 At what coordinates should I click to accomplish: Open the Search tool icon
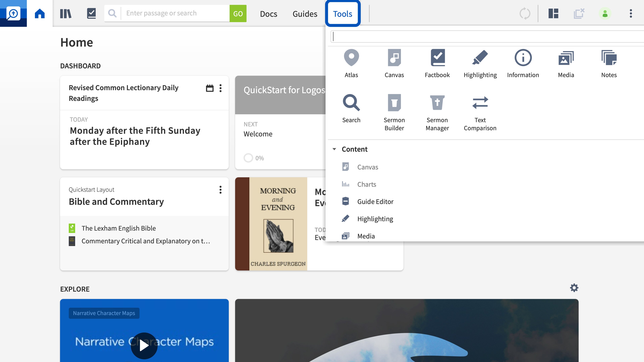[351, 109]
